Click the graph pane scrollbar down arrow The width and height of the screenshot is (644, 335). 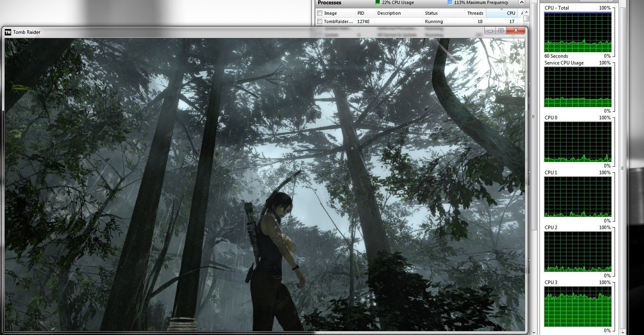(x=623, y=332)
